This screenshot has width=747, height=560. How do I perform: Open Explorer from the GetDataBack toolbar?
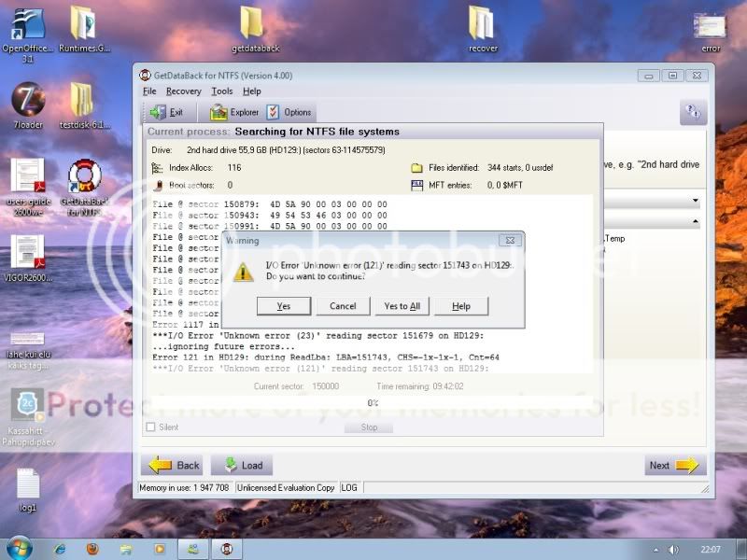click(x=234, y=112)
